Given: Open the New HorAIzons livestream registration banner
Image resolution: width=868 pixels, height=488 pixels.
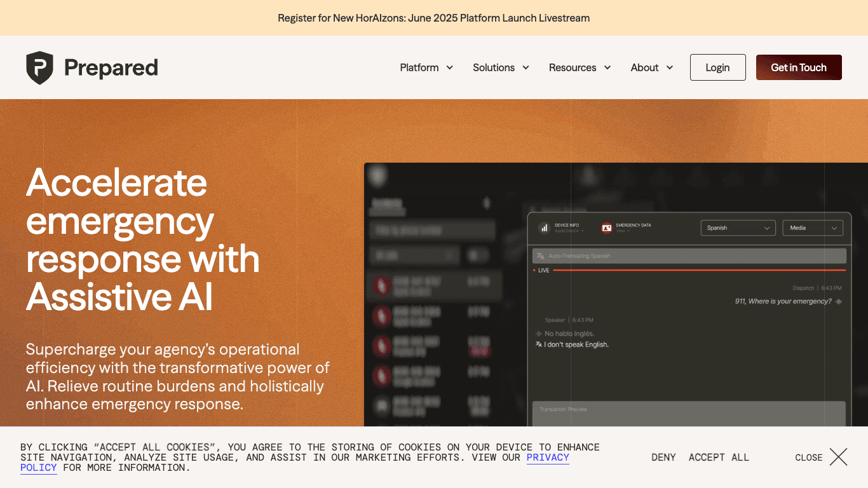Looking at the screenshot, I should [434, 18].
